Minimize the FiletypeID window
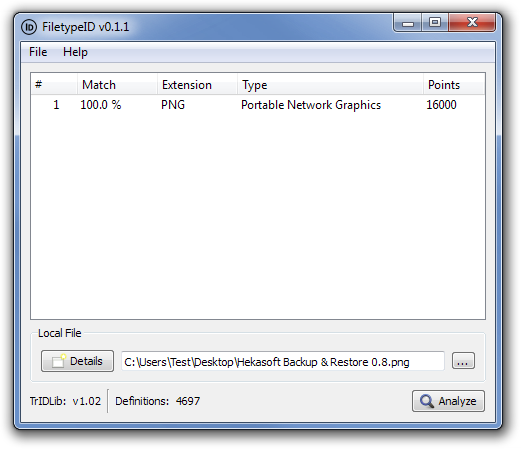 tap(408, 23)
